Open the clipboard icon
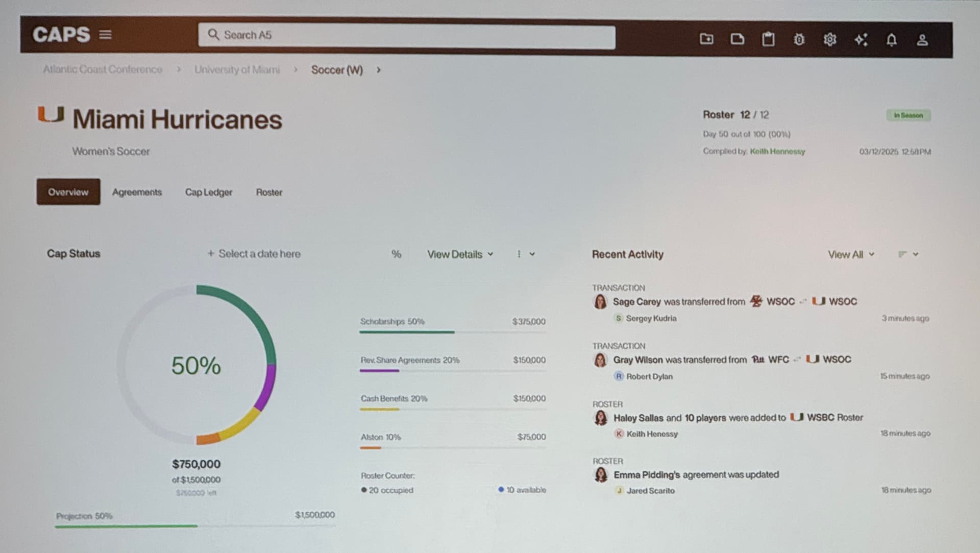 (x=768, y=39)
